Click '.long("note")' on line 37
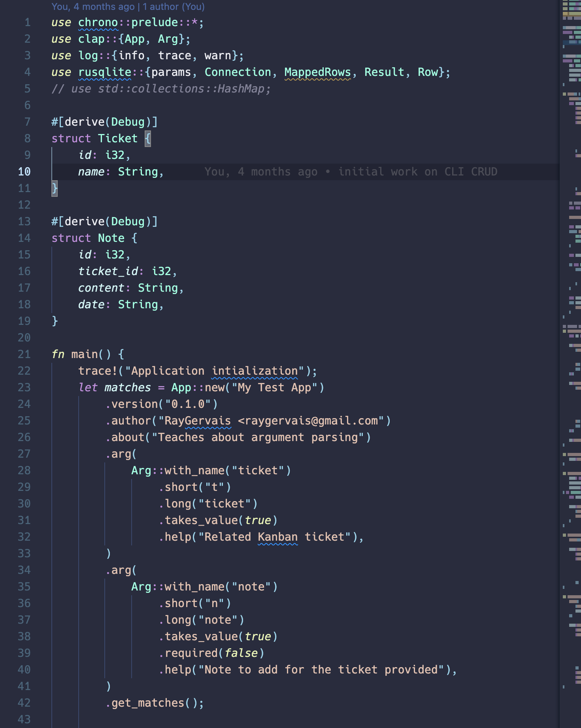This screenshot has width=581, height=728. 201,620
